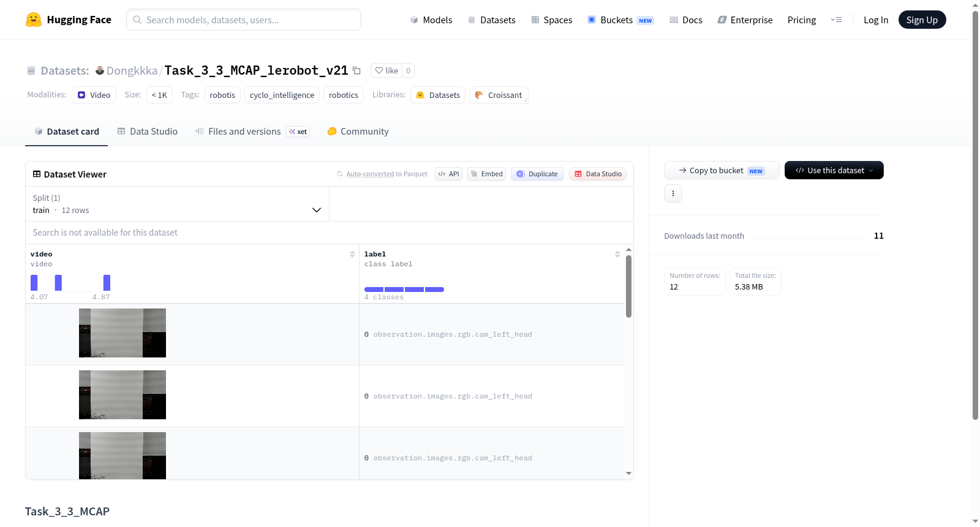
Task: Expand the navigation overflow menu icon
Action: tap(836, 20)
